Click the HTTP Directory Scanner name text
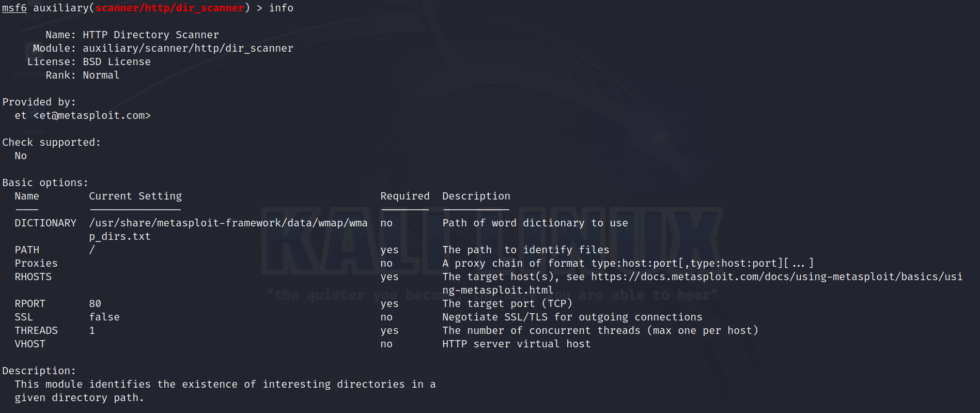 click(x=151, y=35)
